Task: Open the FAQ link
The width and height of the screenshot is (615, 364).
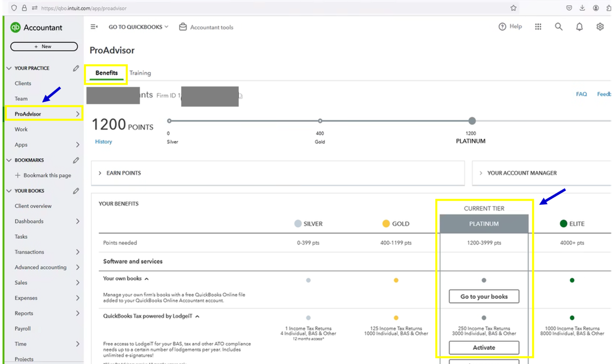Action: click(x=581, y=94)
